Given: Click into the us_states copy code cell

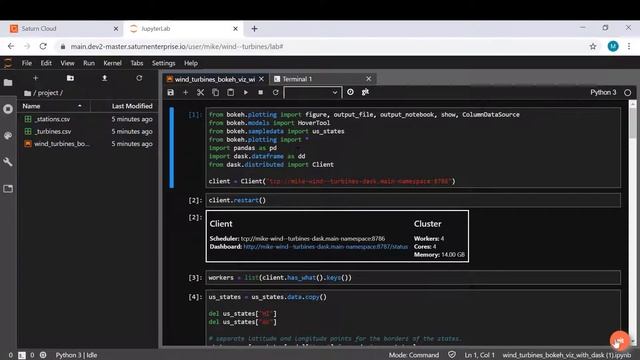Looking at the screenshot, I should tap(413, 318).
